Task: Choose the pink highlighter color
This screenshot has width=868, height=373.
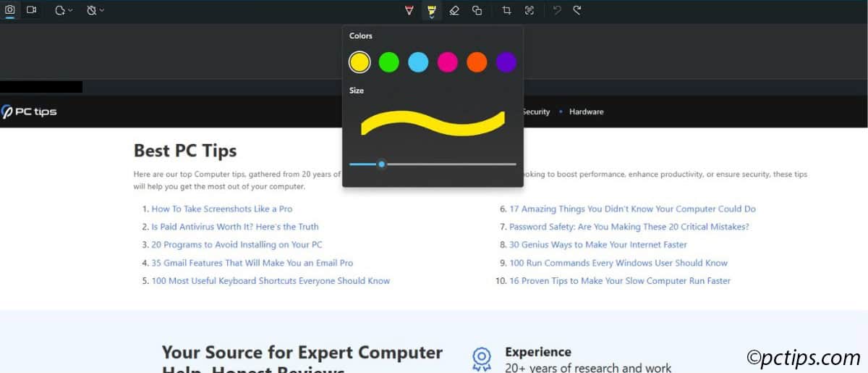Action: (448, 62)
